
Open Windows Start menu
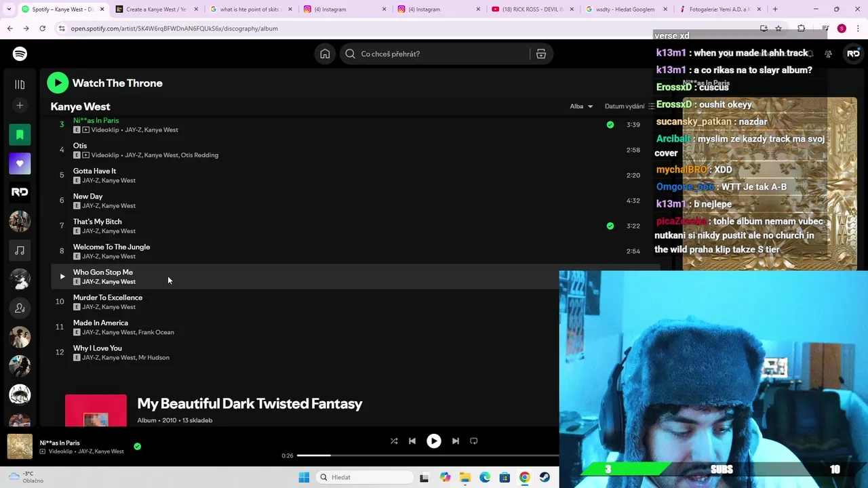pyautogui.click(x=304, y=477)
